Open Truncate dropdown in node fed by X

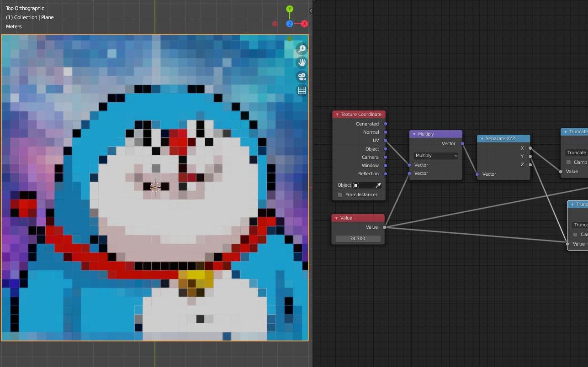pyautogui.click(x=576, y=153)
